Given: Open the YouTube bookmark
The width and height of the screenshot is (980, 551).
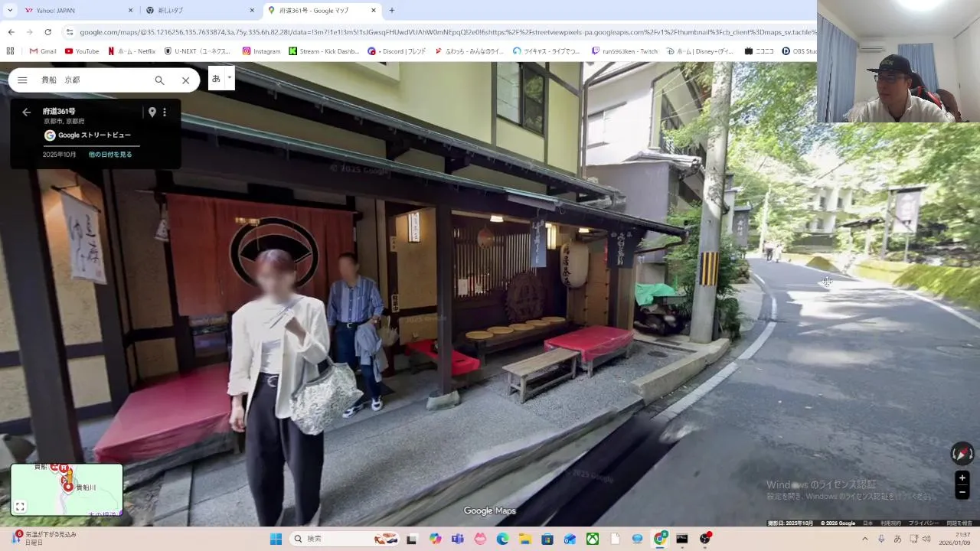Looking at the screenshot, I should (82, 51).
